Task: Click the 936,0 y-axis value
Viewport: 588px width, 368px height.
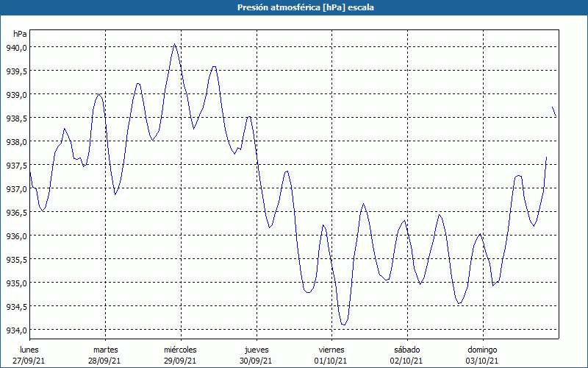Action: (16, 236)
